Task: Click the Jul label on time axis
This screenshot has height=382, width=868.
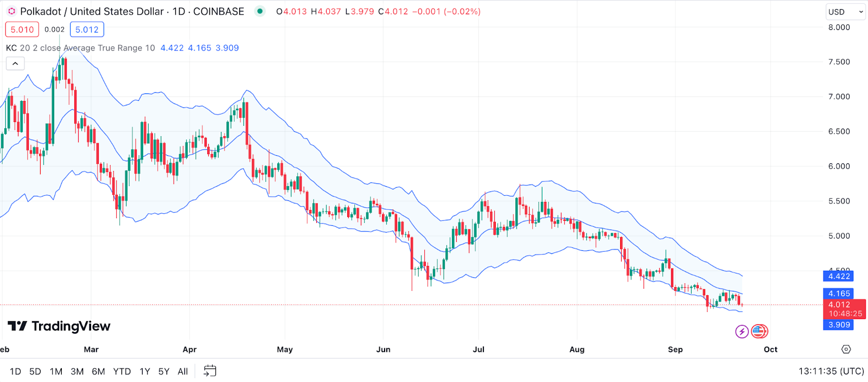Action: pyautogui.click(x=478, y=349)
